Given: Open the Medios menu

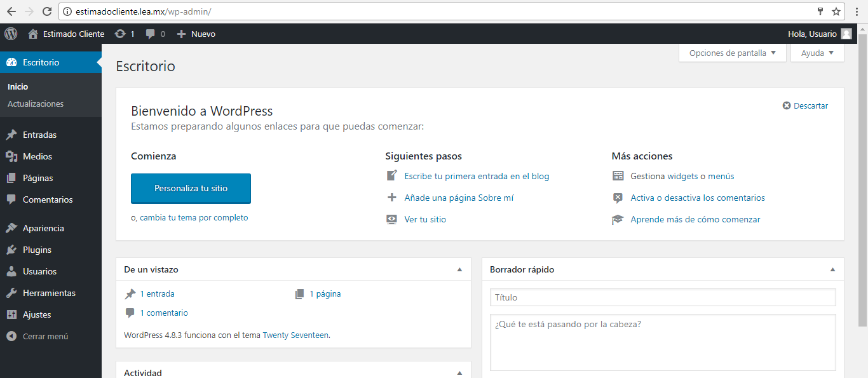Looking at the screenshot, I should [51, 156].
